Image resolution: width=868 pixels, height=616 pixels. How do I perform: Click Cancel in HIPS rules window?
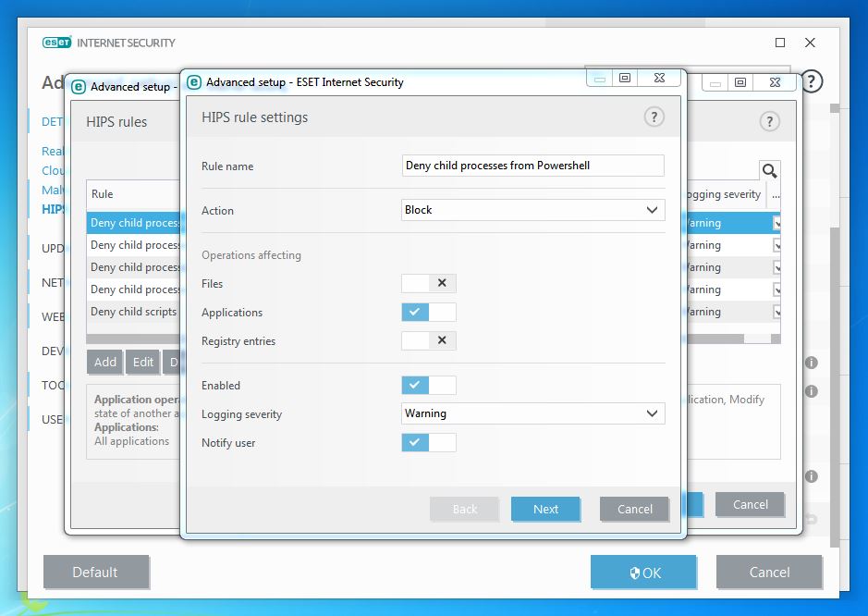point(750,505)
